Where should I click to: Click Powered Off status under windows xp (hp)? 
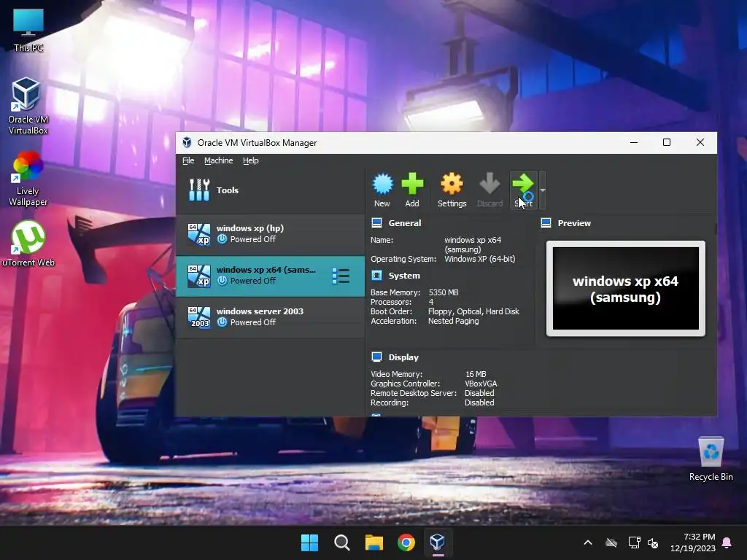coord(253,239)
